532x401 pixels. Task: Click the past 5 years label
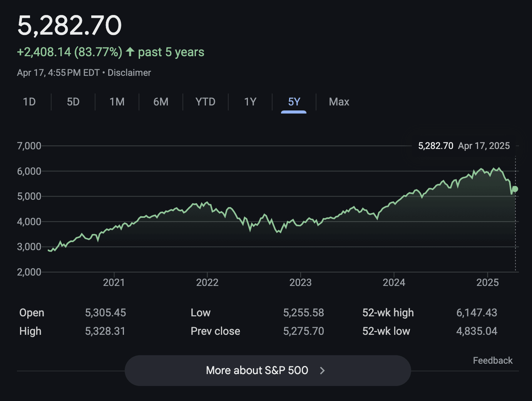point(171,52)
